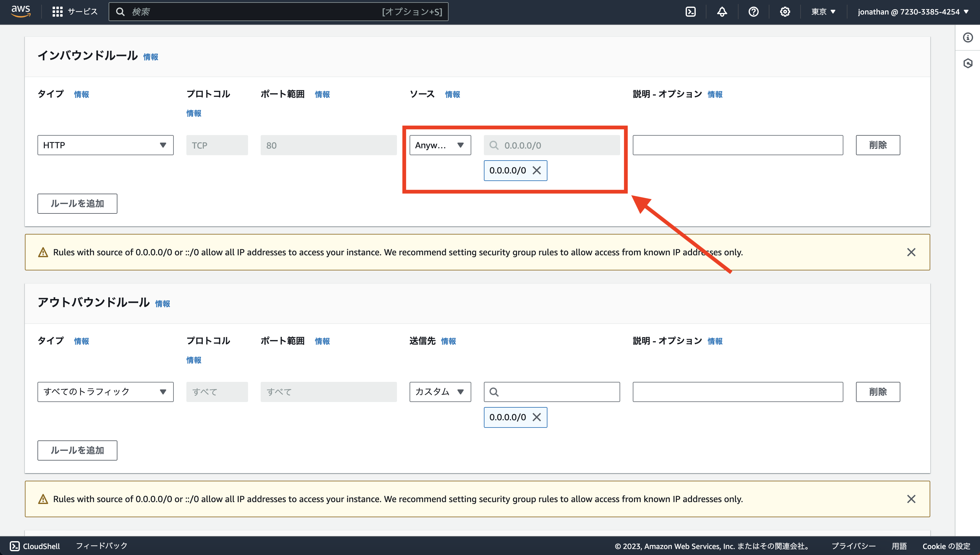This screenshot has width=980, height=555.
Task: Launch Amazon Q from right sidebar
Action: pyautogui.click(x=968, y=63)
